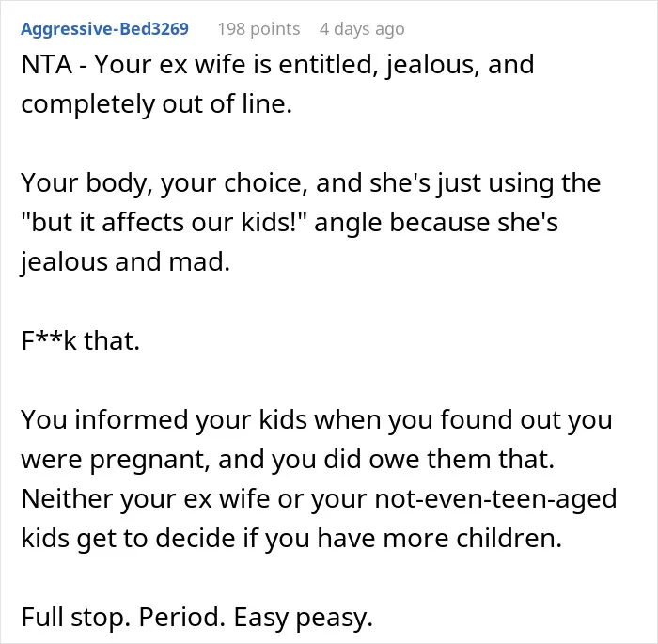The height and width of the screenshot is (644, 658).
Task: Click the 'not-even-teen-aged' hyphenated word
Action: [495, 499]
